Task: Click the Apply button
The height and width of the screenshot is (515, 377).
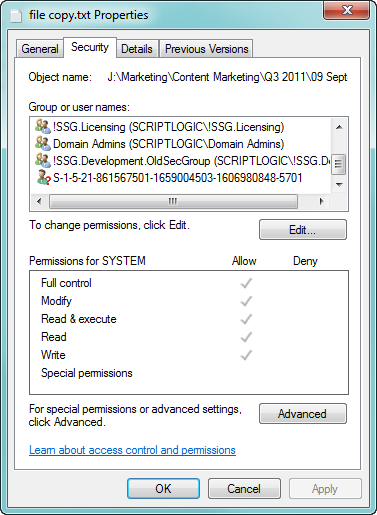Action: [325, 489]
